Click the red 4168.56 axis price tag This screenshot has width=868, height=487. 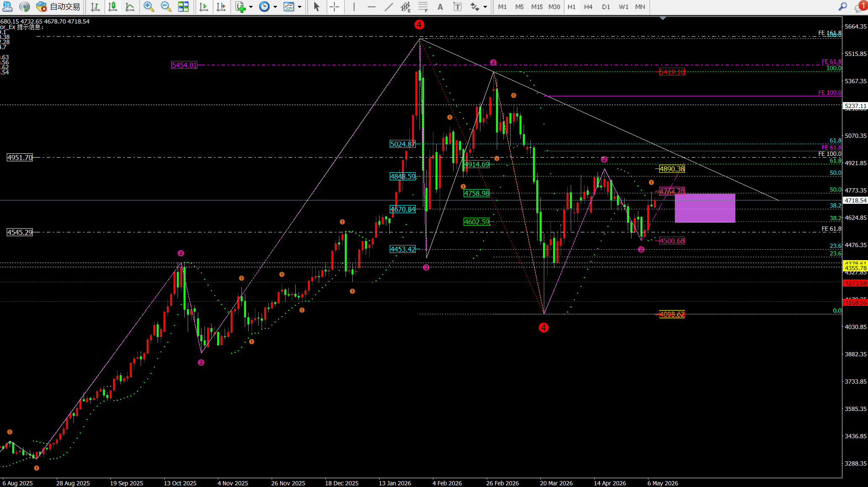(x=855, y=303)
